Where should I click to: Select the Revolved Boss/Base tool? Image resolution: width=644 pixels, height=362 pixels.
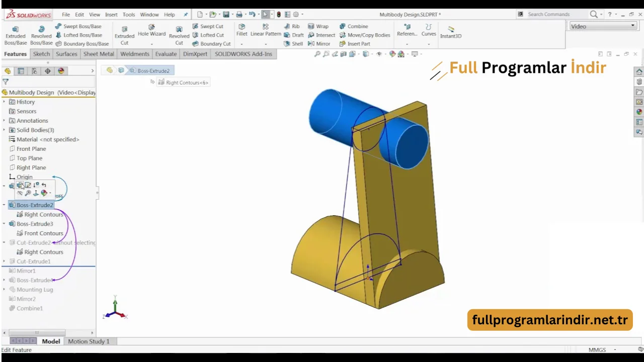41,35
